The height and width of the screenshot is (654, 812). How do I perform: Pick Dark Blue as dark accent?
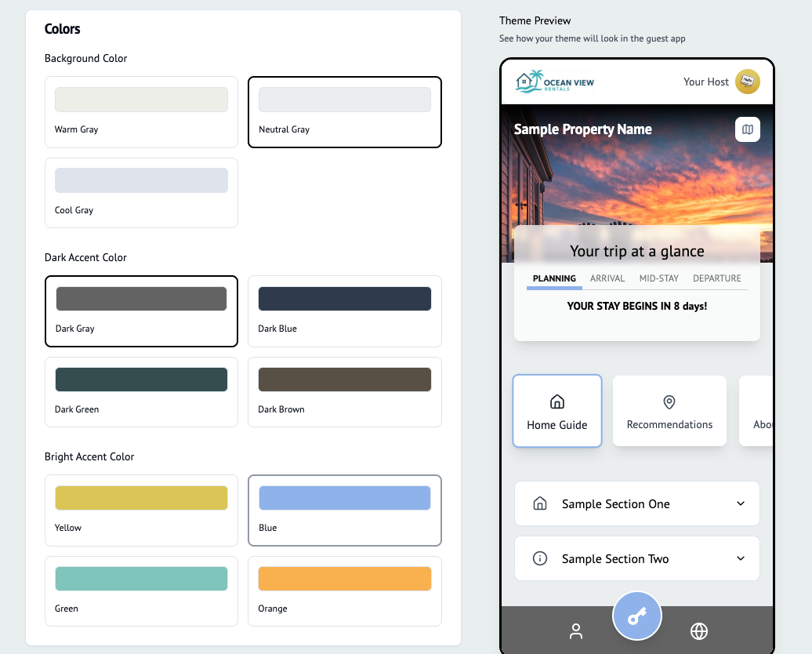pos(345,311)
